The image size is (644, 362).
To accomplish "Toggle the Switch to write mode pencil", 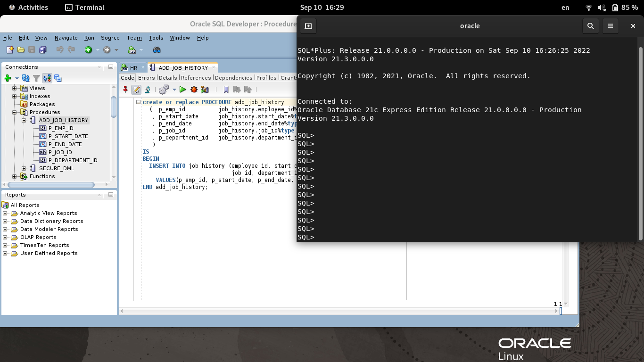I will coord(136,90).
